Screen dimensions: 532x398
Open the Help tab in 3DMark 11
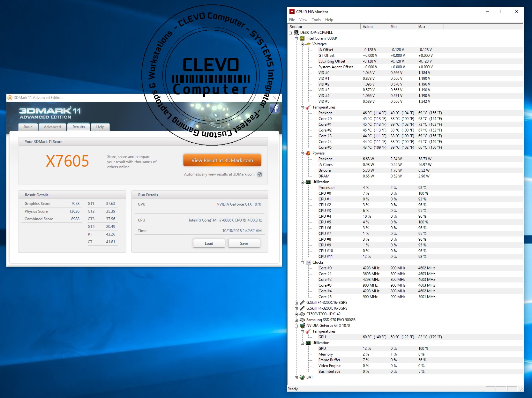pos(100,127)
